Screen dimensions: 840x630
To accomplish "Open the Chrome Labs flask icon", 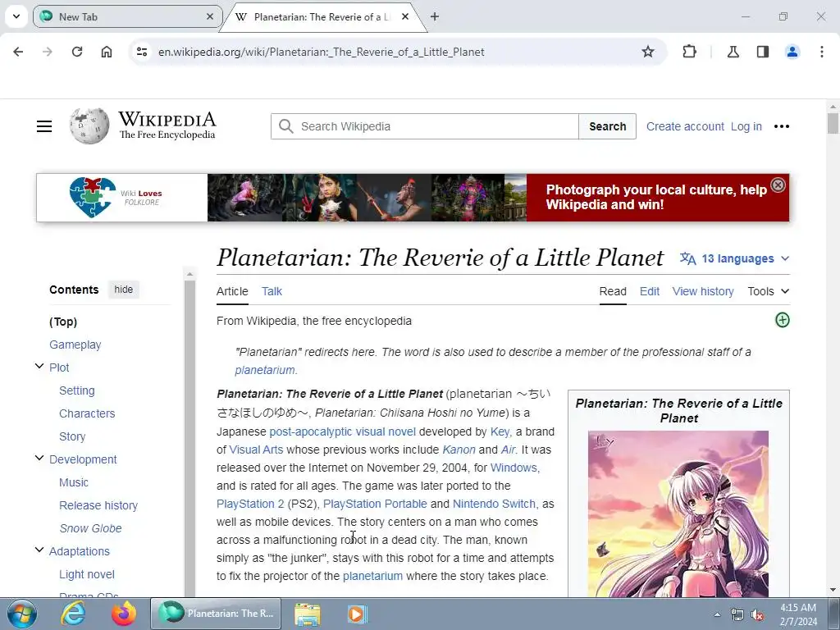I will (x=733, y=52).
